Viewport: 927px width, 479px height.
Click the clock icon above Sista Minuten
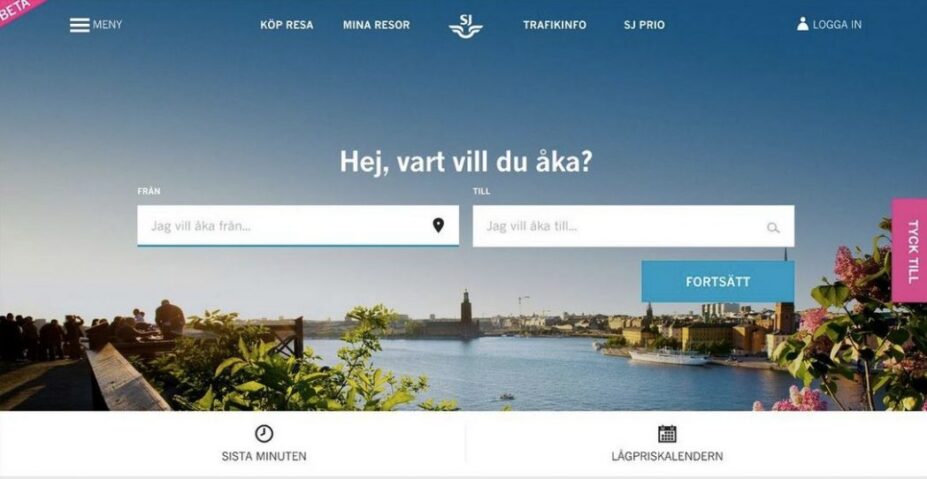264,433
